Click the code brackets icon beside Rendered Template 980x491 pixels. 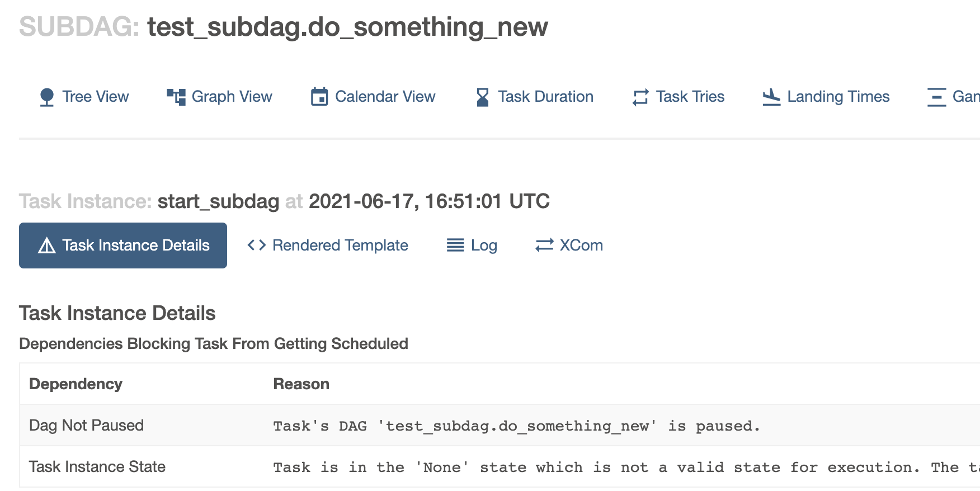pos(256,245)
